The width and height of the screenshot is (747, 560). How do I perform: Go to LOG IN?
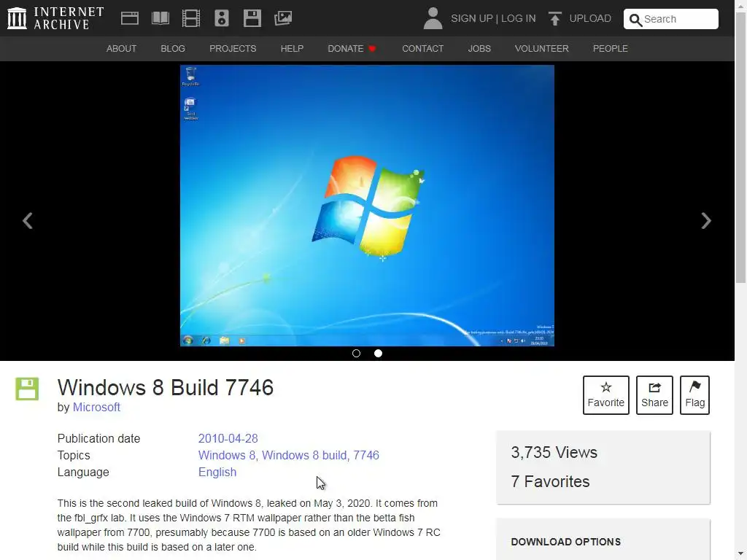519,18
